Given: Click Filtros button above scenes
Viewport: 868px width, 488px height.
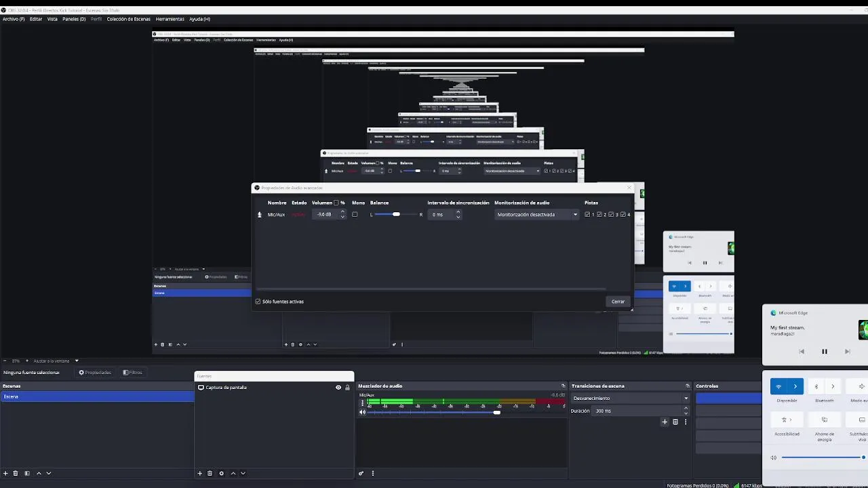Looking at the screenshot, I should tap(132, 372).
